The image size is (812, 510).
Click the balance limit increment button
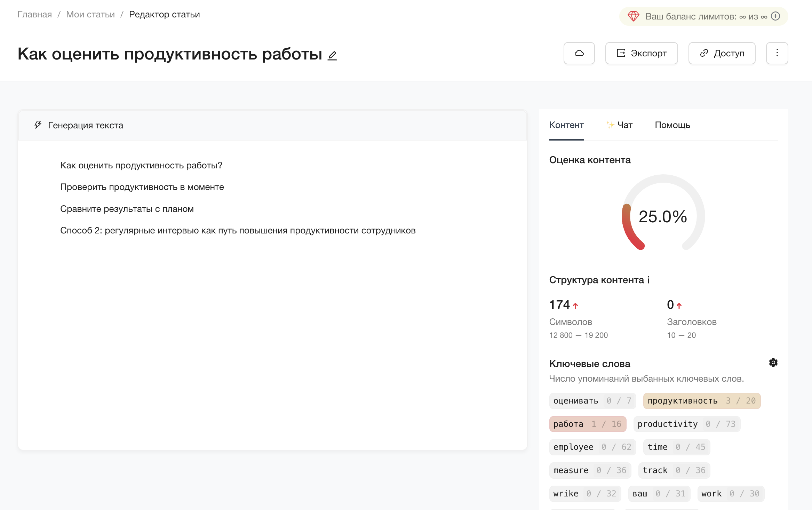click(777, 16)
